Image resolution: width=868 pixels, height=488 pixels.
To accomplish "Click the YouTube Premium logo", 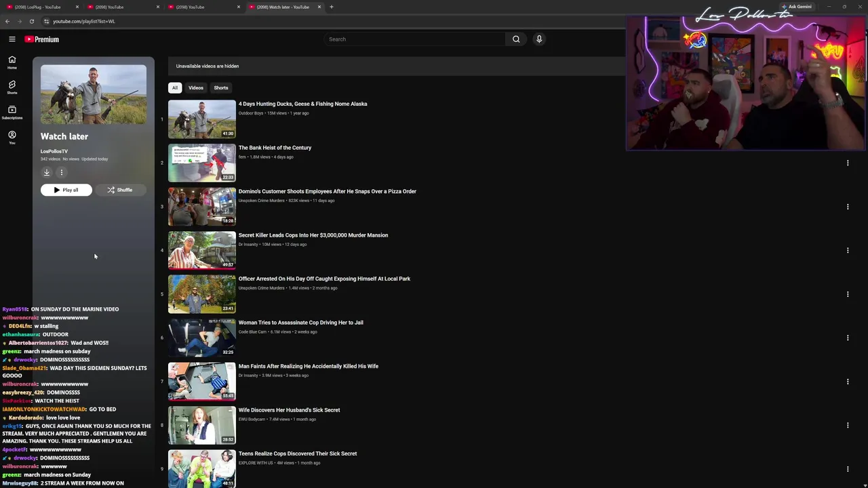I will (x=42, y=39).
